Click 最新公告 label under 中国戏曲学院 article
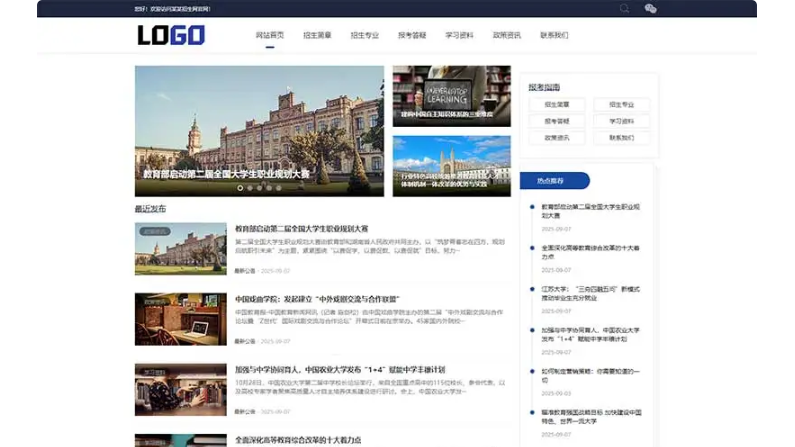 click(x=245, y=341)
